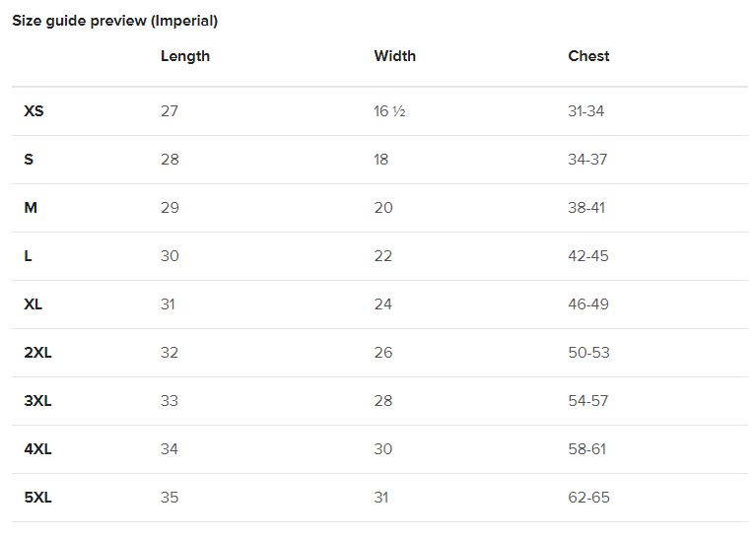Click the Length column header

coord(185,56)
